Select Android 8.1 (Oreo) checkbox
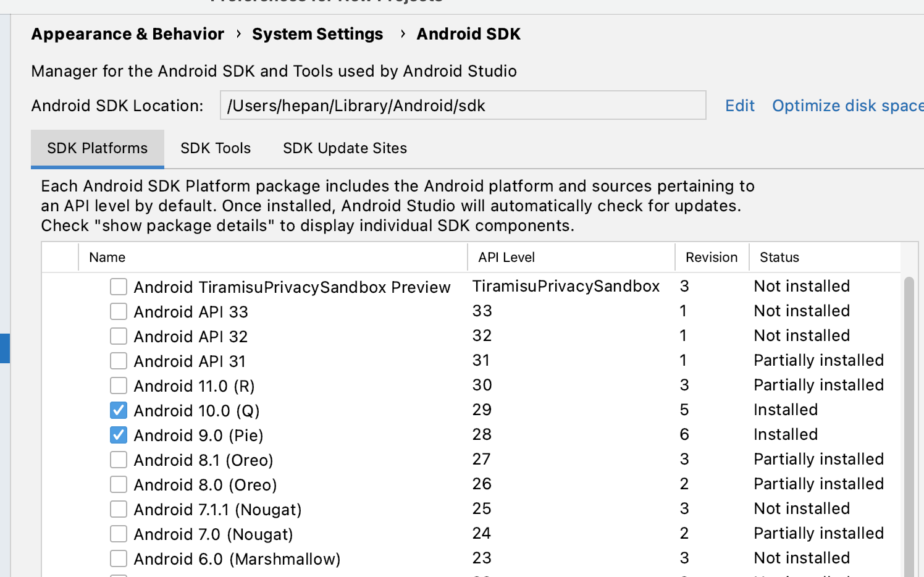 pos(119,460)
